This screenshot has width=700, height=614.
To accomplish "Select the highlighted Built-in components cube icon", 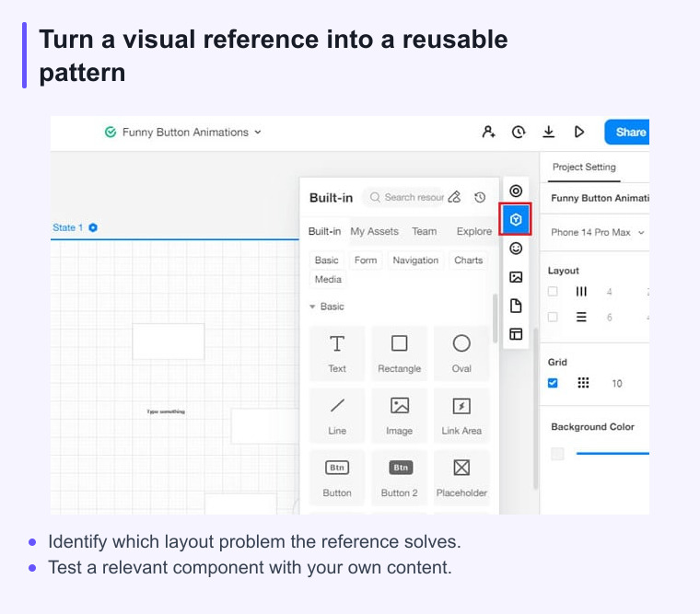I will click(x=516, y=219).
